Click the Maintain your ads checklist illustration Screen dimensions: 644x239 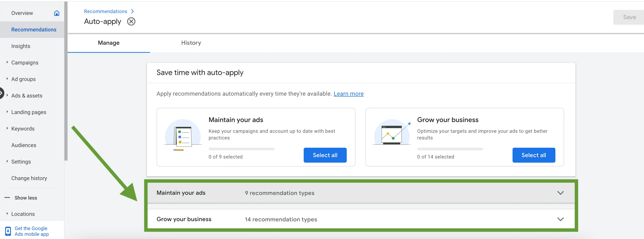click(183, 135)
